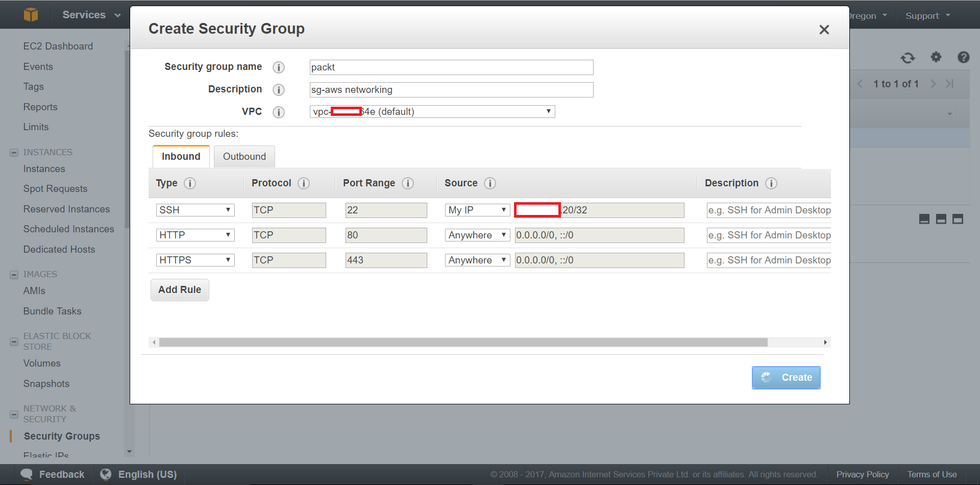Open the Terms of Use link

(932, 474)
